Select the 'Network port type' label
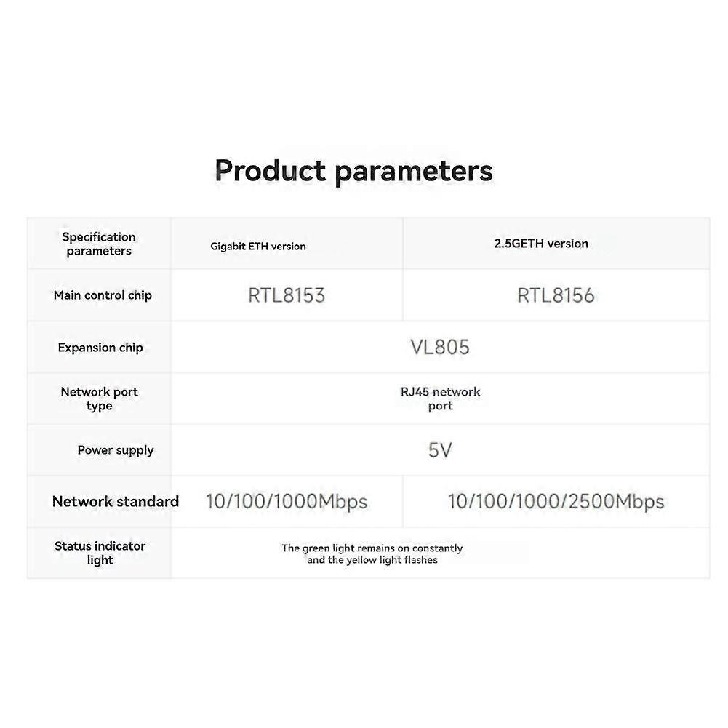Viewport: 728px width, 728px height. click(99, 399)
